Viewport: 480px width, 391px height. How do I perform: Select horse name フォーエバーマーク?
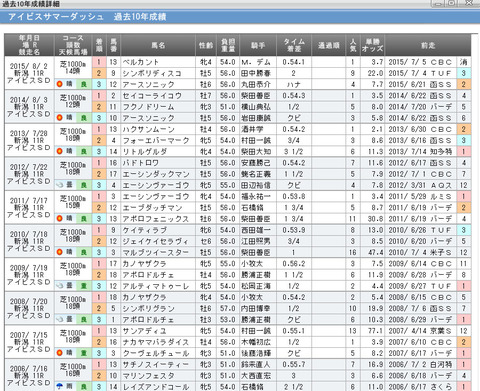pos(156,140)
